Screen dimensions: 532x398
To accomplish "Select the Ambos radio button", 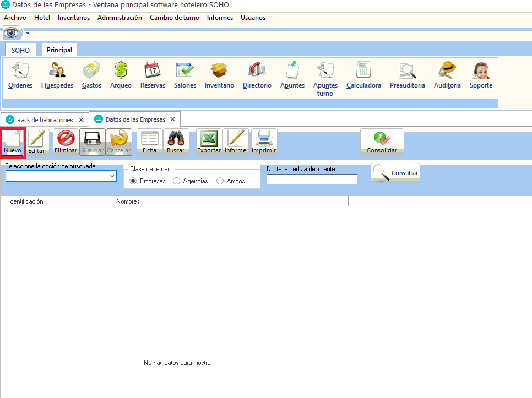I will (220, 181).
